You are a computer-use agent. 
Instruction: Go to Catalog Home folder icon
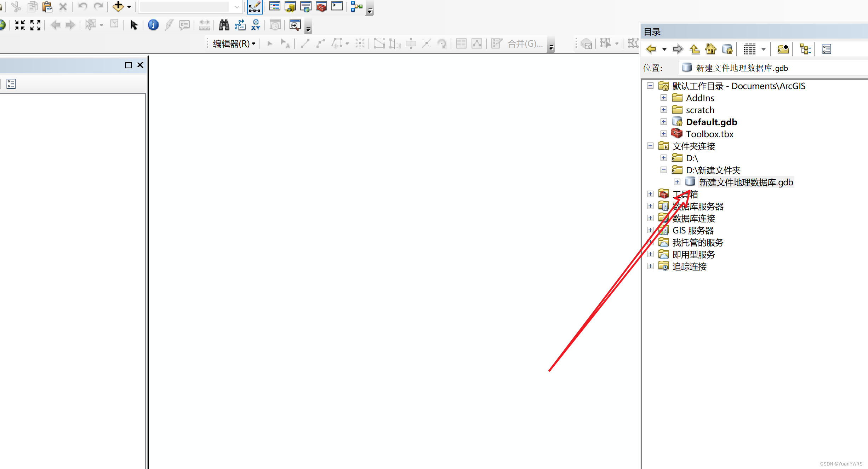tap(711, 49)
